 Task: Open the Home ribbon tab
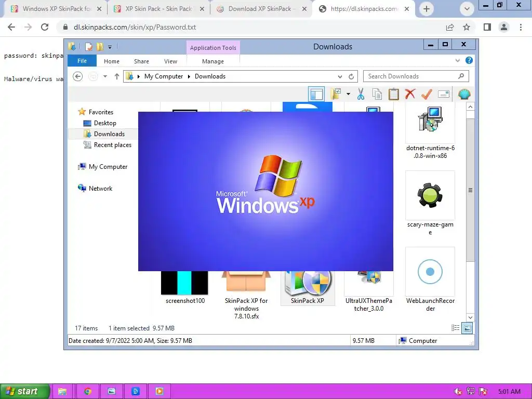coord(112,61)
